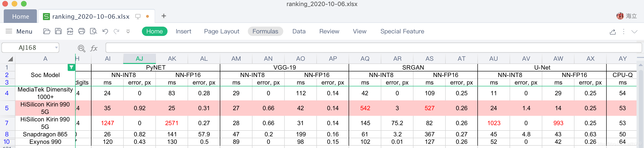The image size is (644, 148).
Task: Click the formula bar input field
Action: pyautogui.click(x=374, y=47)
